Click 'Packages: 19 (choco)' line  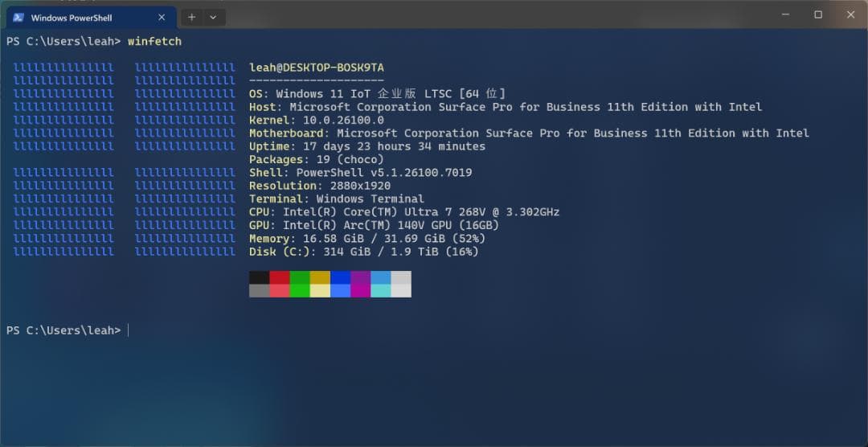317,159
